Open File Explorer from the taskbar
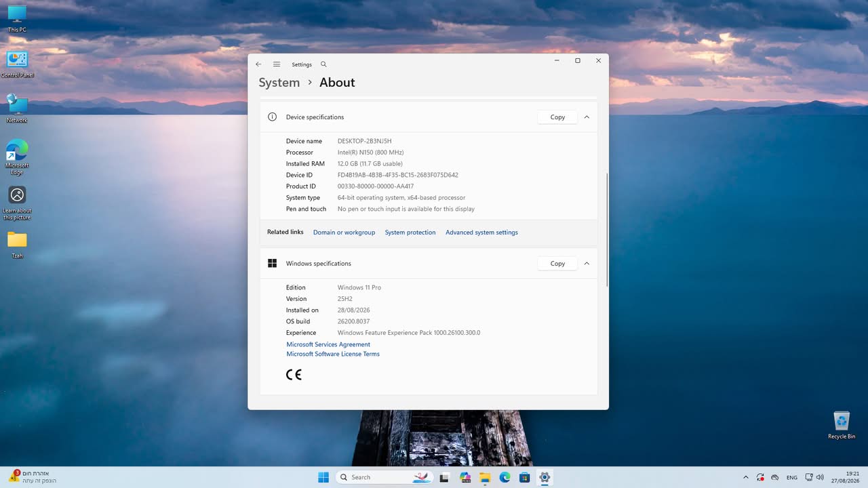 pyautogui.click(x=485, y=477)
